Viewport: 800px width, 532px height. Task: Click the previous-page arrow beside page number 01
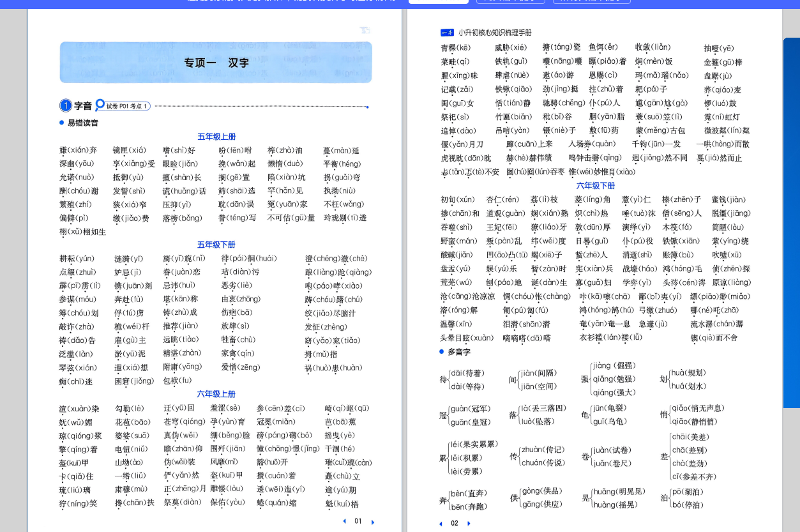345,521
